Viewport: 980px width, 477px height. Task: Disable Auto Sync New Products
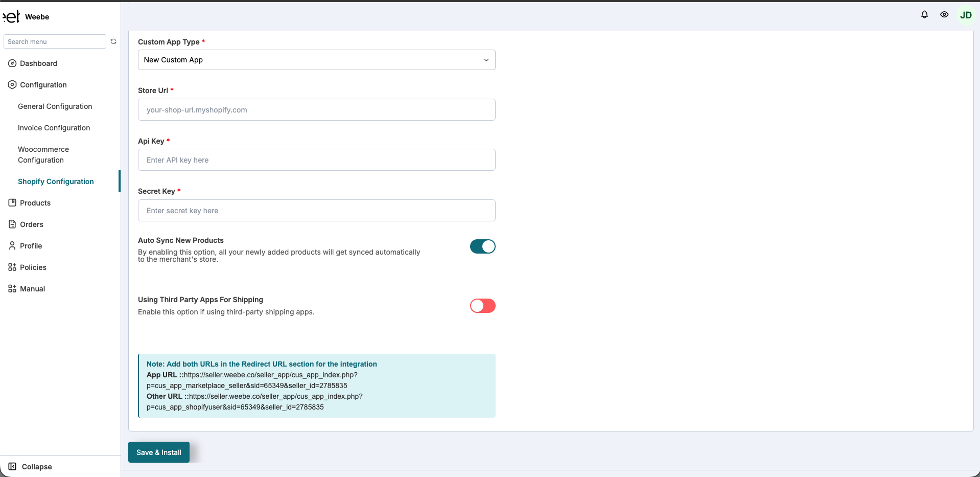coord(482,246)
